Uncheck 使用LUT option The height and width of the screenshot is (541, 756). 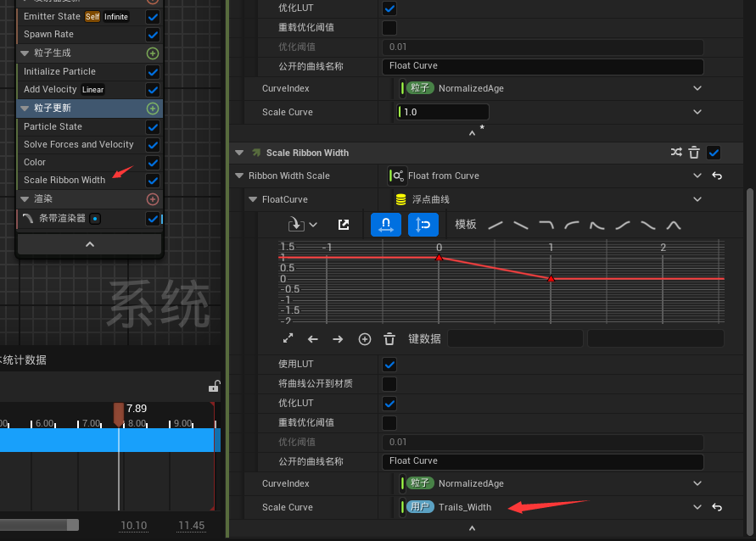(389, 365)
